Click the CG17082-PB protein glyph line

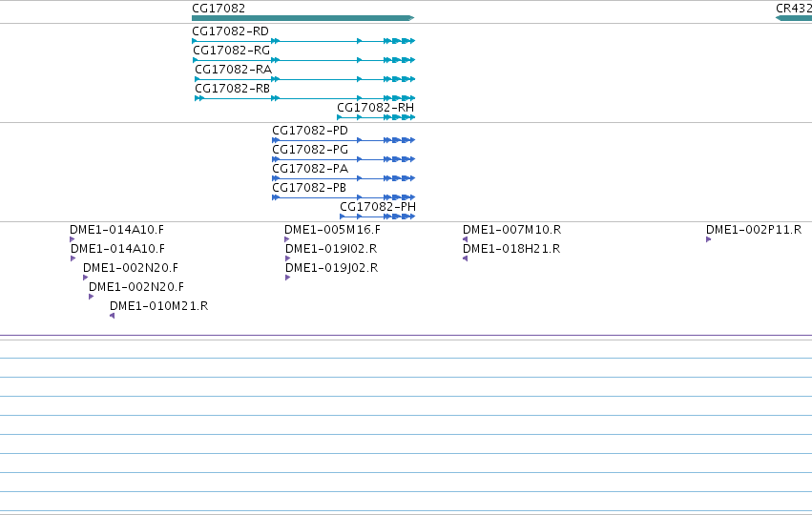[344, 197]
